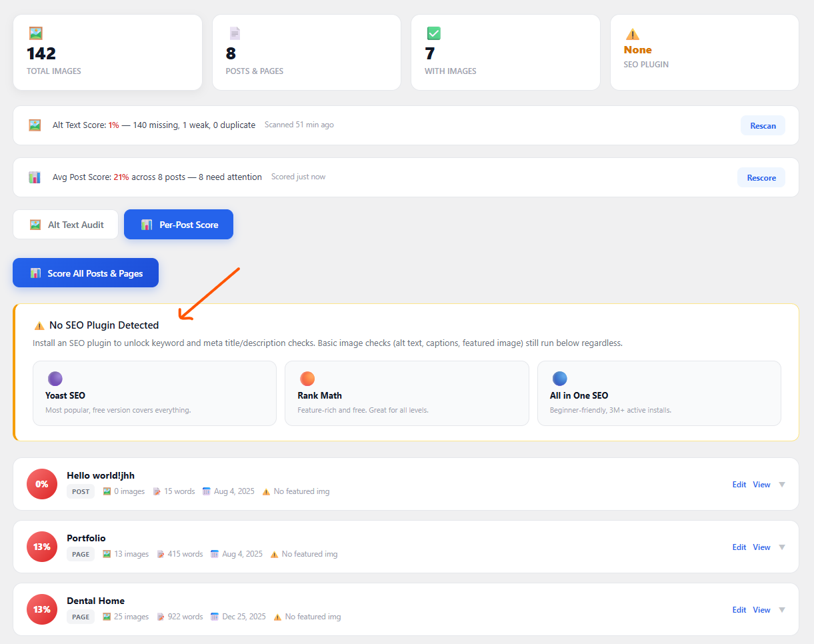Open Edit link for Portfolio page
The image size is (814, 644).
pyautogui.click(x=739, y=547)
